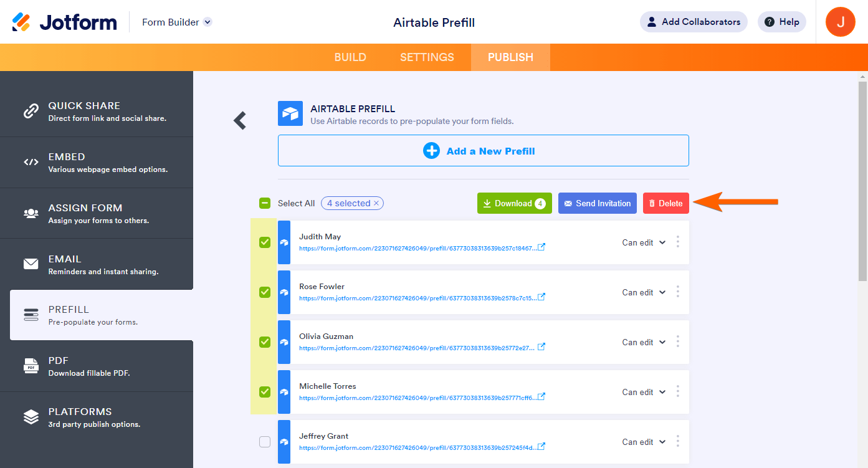Image resolution: width=868 pixels, height=468 pixels.
Task: Clear the 4 selected badge with its X
Action: click(376, 203)
